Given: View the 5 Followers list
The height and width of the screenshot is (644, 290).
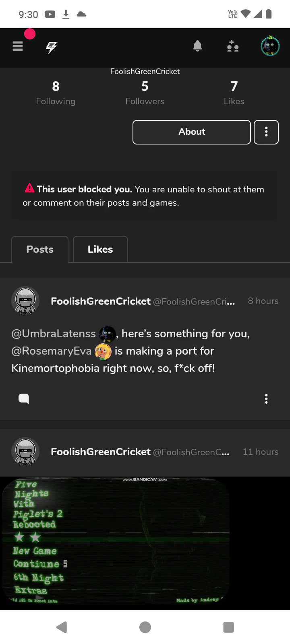Looking at the screenshot, I should click(145, 93).
